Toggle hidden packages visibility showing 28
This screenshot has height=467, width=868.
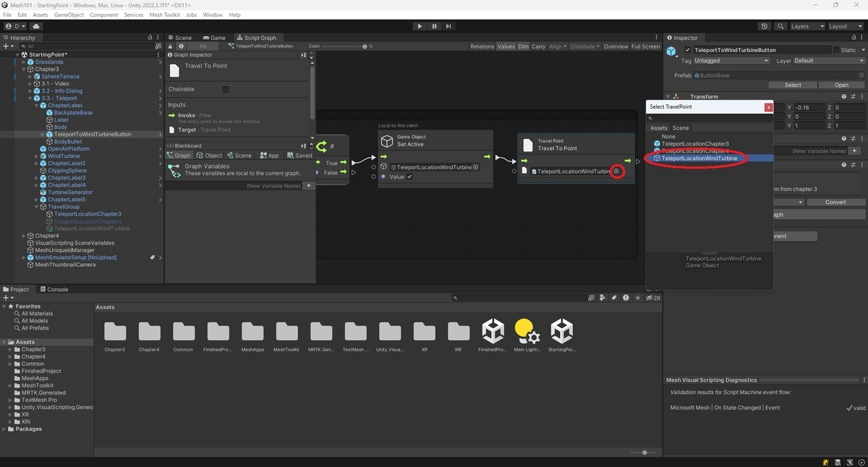[653, 298]
